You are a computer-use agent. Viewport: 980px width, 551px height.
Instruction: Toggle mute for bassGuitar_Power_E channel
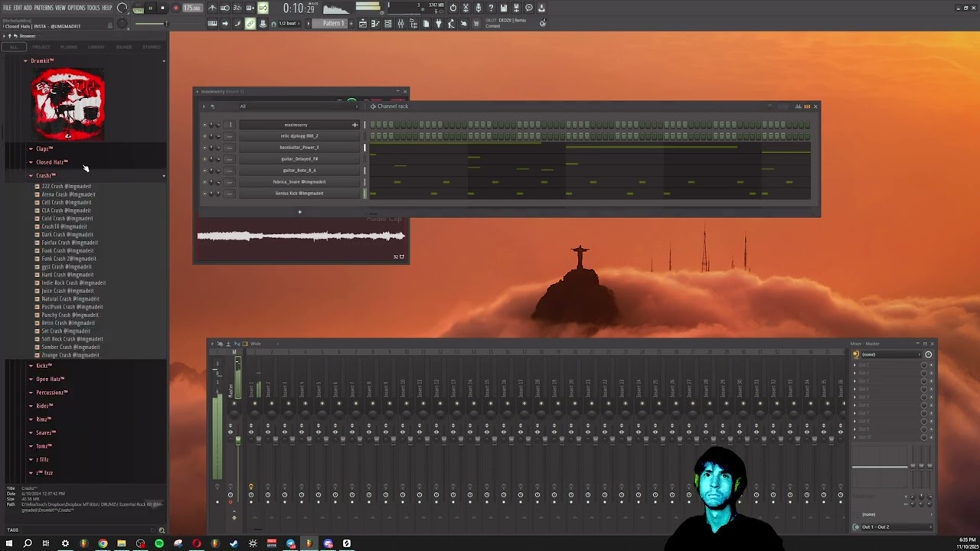click(x=204, y=148)
